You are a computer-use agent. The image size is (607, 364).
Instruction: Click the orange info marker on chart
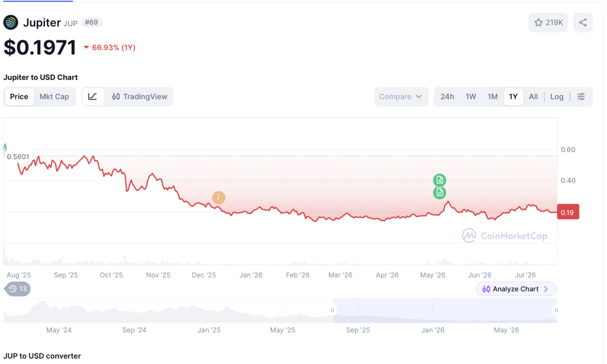[x=218, y=197]
